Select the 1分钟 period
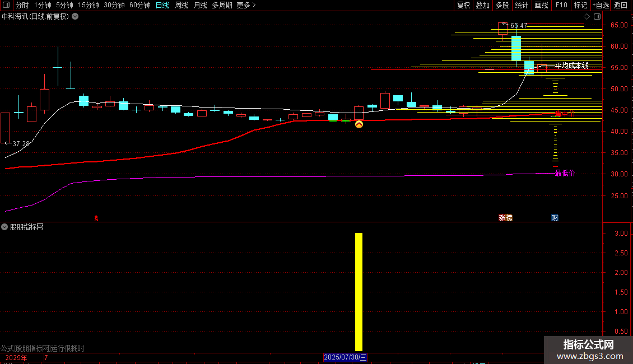 (43, 5)
